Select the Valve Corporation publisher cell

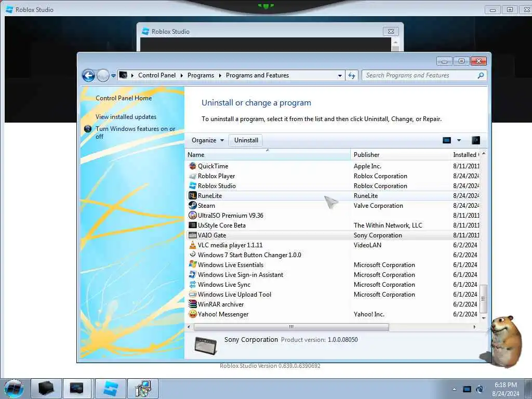click(378, 206)
